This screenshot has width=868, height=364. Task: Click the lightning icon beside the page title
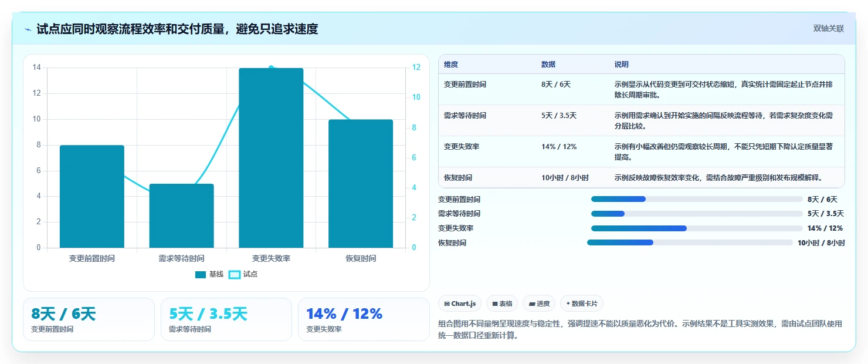(28, 29)
